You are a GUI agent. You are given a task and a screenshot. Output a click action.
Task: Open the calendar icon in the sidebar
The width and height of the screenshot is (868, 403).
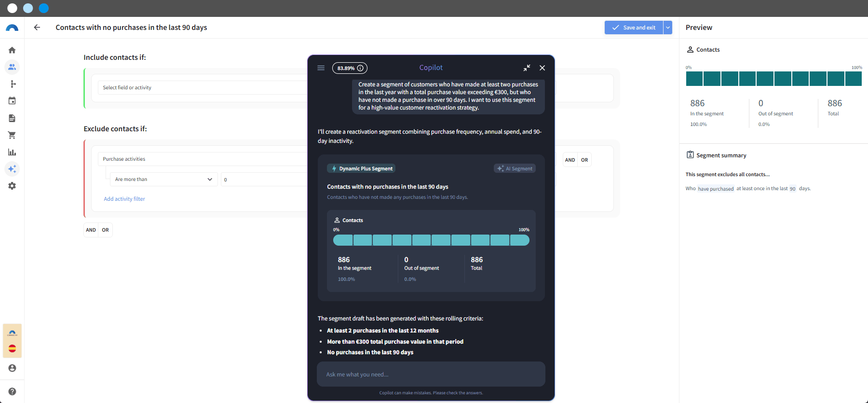tap(12, 101)
